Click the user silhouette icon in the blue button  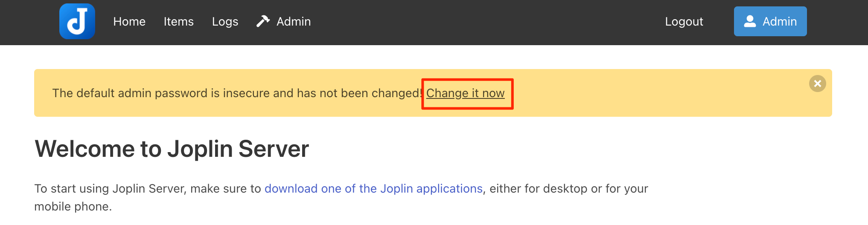coord(750,21)
